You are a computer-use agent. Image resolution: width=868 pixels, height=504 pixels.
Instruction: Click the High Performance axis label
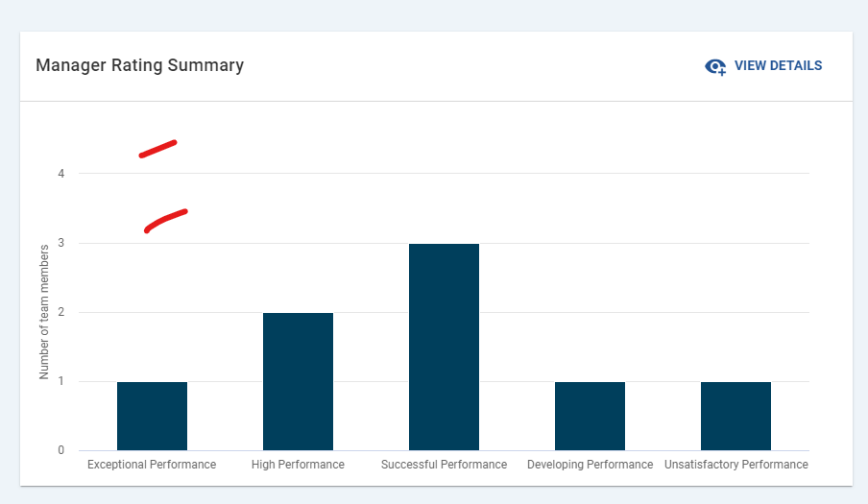click(298, 465)
